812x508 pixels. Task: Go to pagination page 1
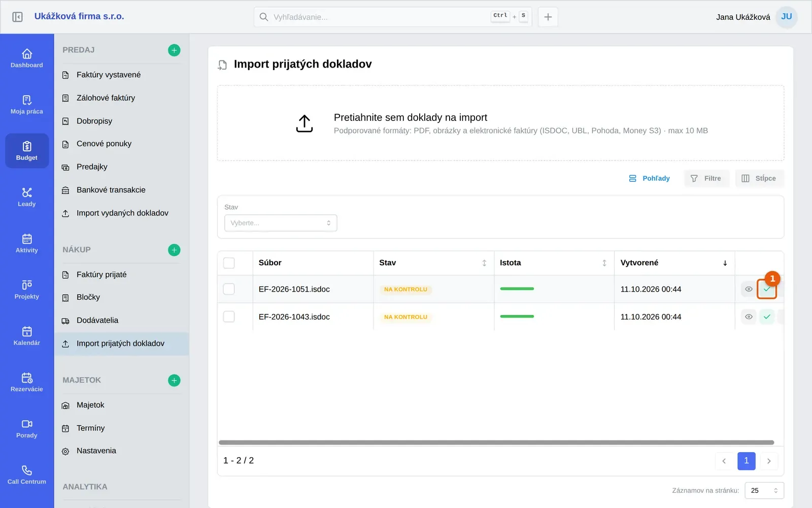click(x=747, y=461)
